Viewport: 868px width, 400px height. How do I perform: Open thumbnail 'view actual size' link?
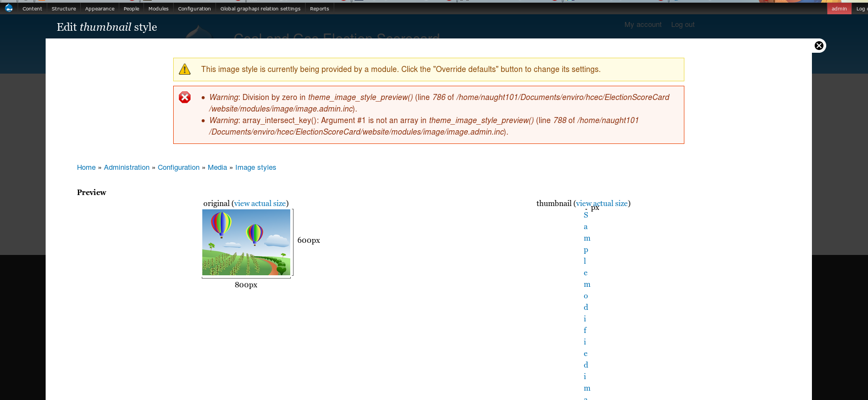pos(602,203)
